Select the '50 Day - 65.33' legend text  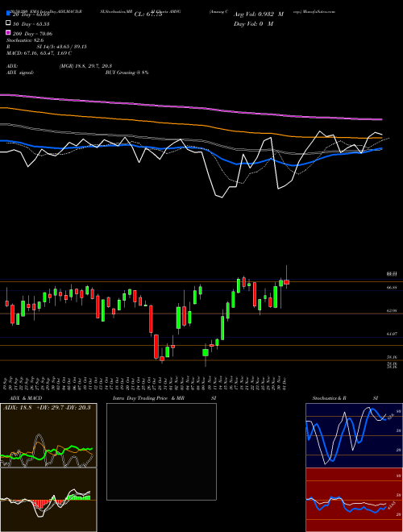(x=31, y=24)
